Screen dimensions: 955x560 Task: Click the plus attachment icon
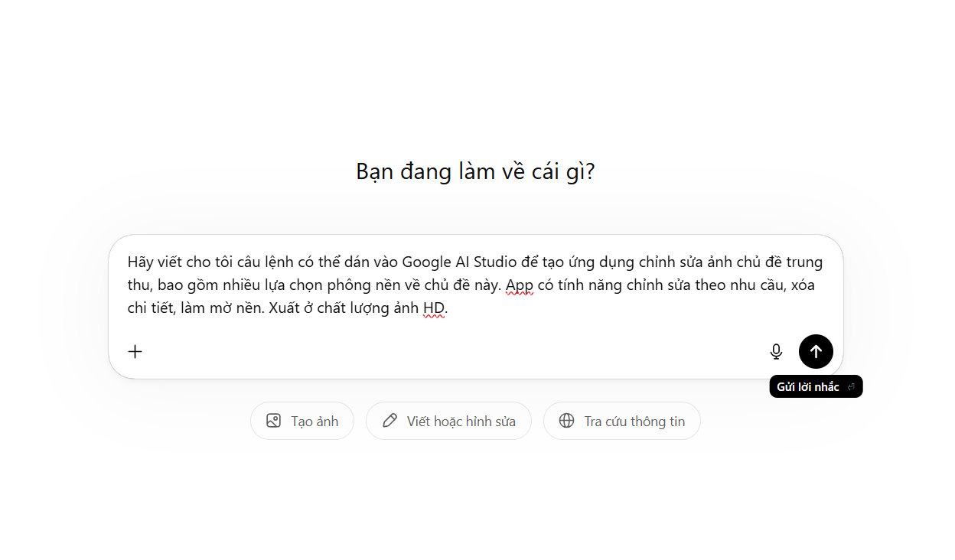pyautogui.click(x=135, y=352)
